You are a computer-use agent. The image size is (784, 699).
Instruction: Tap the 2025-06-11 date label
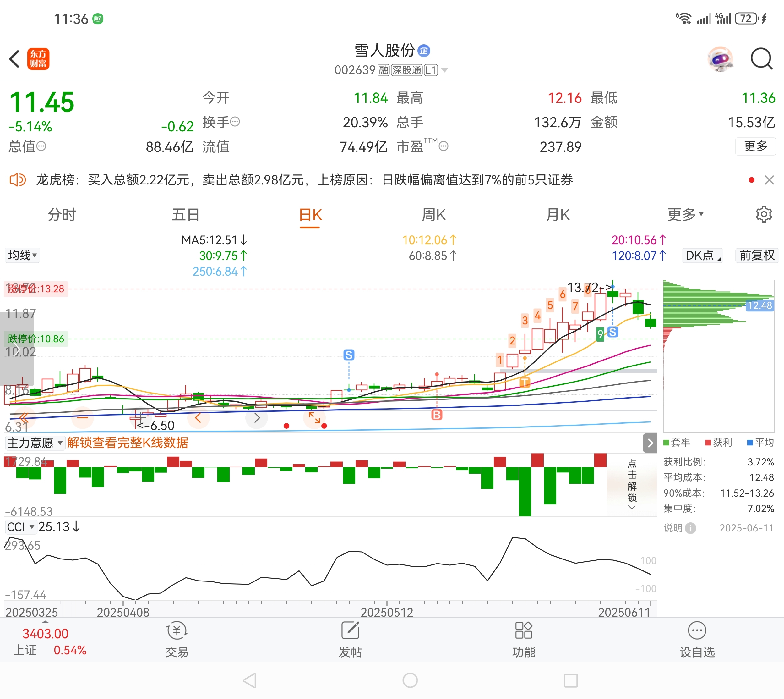[746, 528]
